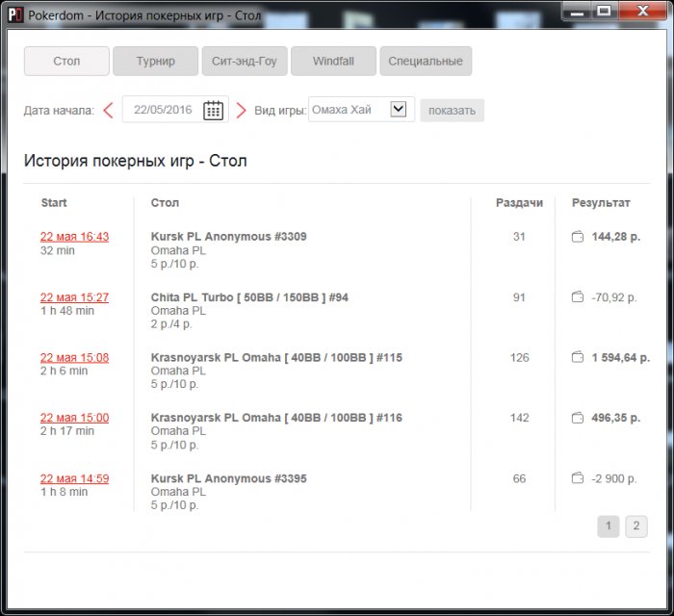Click wallet icon beside -2 900 р. result

point(578,478)
